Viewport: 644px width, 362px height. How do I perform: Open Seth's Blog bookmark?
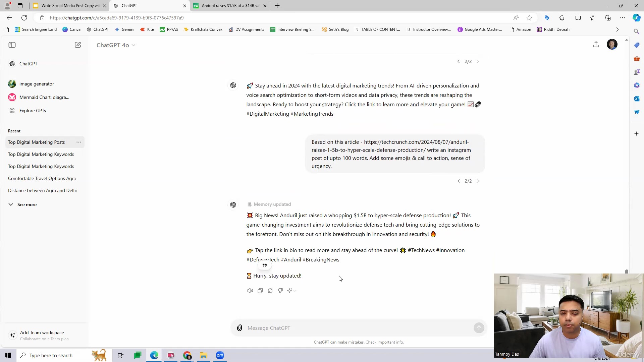(x=335, y=29)
